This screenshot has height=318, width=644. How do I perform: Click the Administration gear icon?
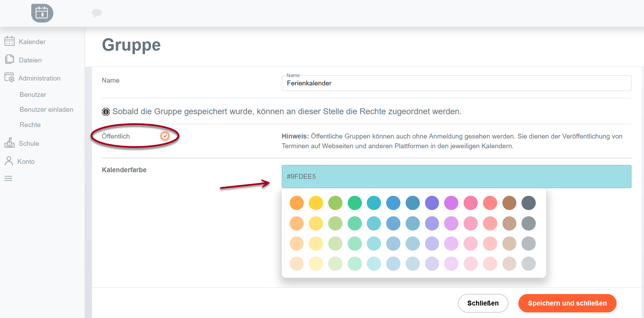pyautogui.click(x=9, y=77)
